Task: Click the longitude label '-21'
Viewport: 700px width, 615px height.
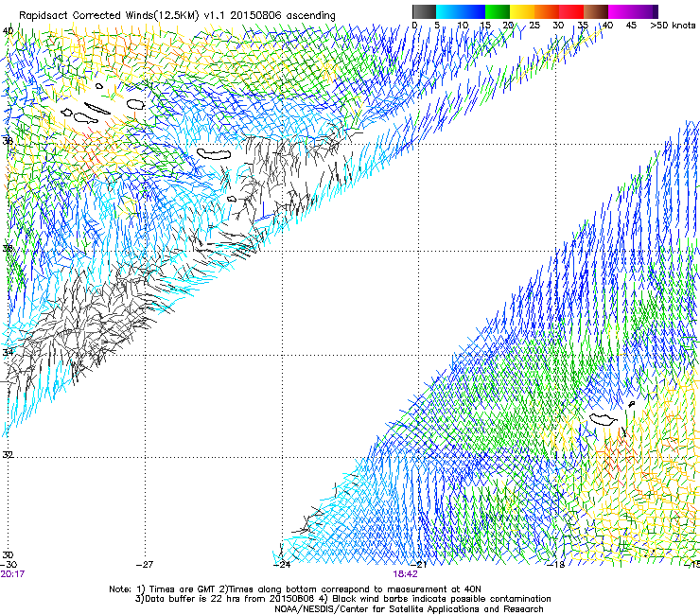Action: (x=418, y=565)
